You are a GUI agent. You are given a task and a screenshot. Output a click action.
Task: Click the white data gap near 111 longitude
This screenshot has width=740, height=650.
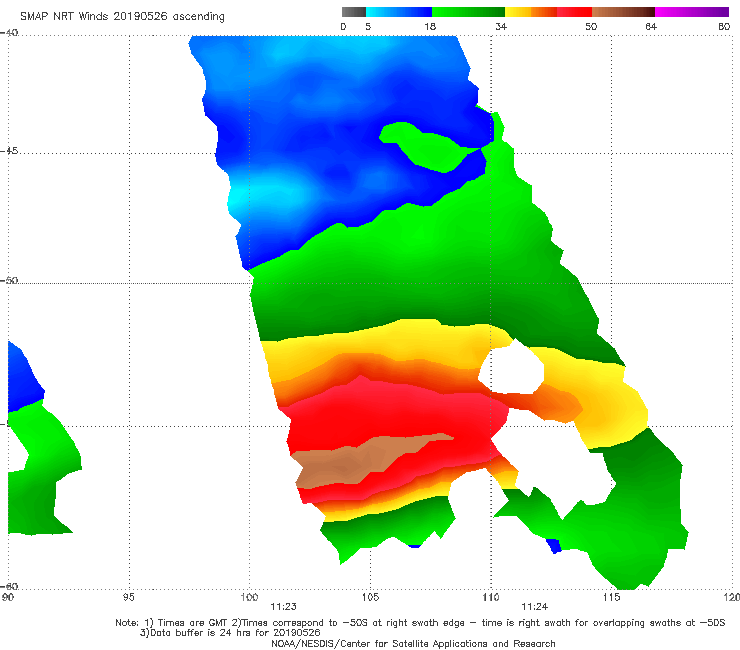[512, 368]
